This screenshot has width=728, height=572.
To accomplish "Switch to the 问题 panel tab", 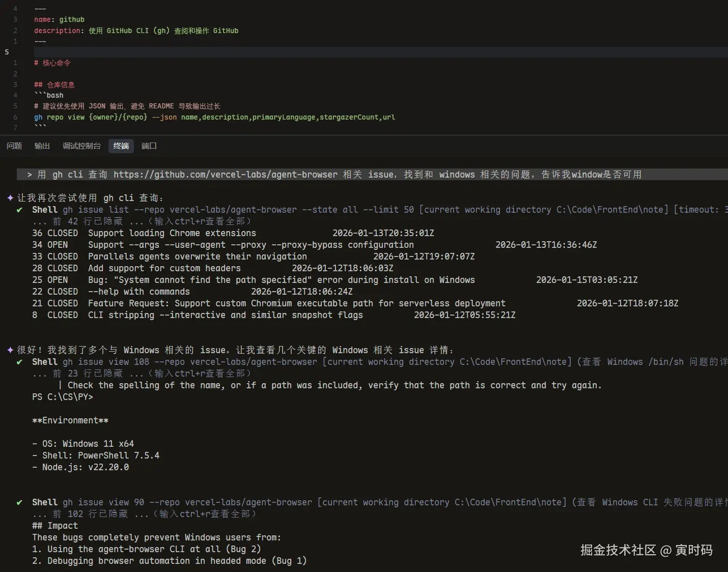I will [14, 146].
